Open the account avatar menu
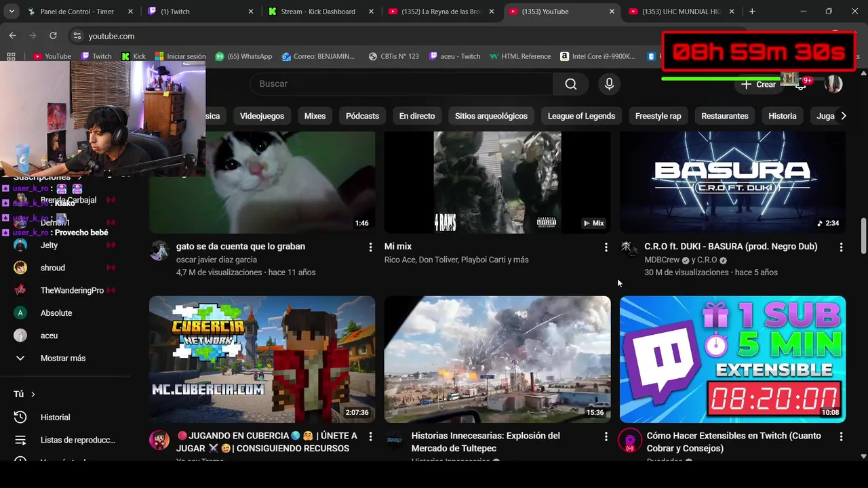The height and width of the screenshot is (488, 868). coord(833,84)
